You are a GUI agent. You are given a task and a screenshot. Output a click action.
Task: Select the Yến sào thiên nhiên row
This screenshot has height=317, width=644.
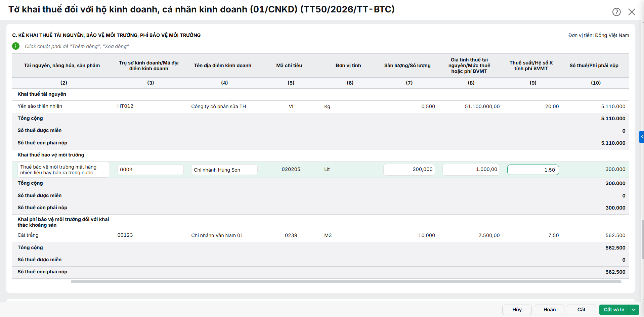click(x=320, y=106)
